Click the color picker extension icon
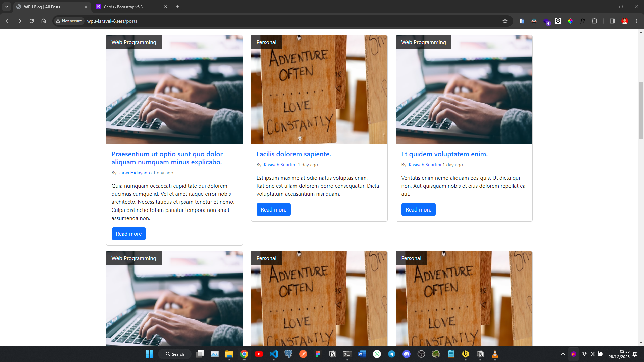 click(570, 21)
